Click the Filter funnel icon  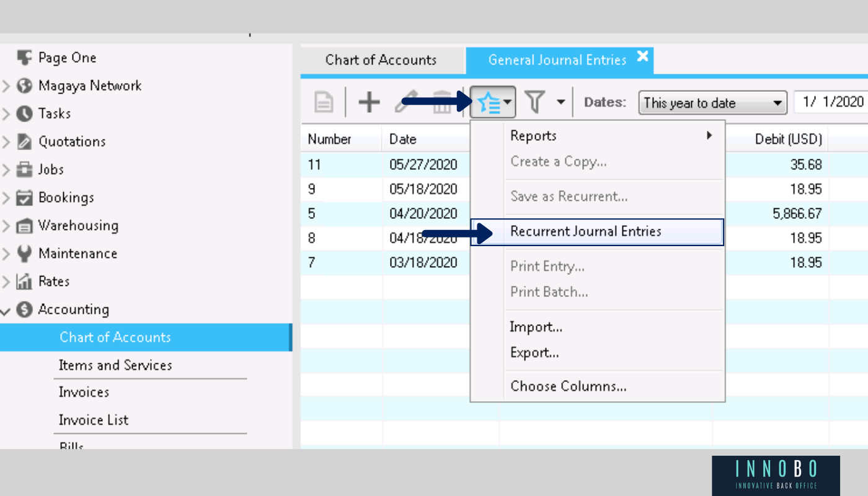tap(535, 102)
